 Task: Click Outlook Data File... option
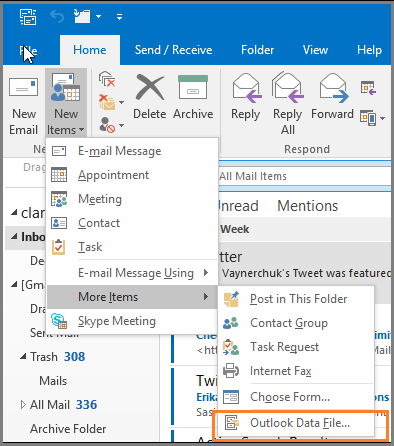click(x=296, y=423)
